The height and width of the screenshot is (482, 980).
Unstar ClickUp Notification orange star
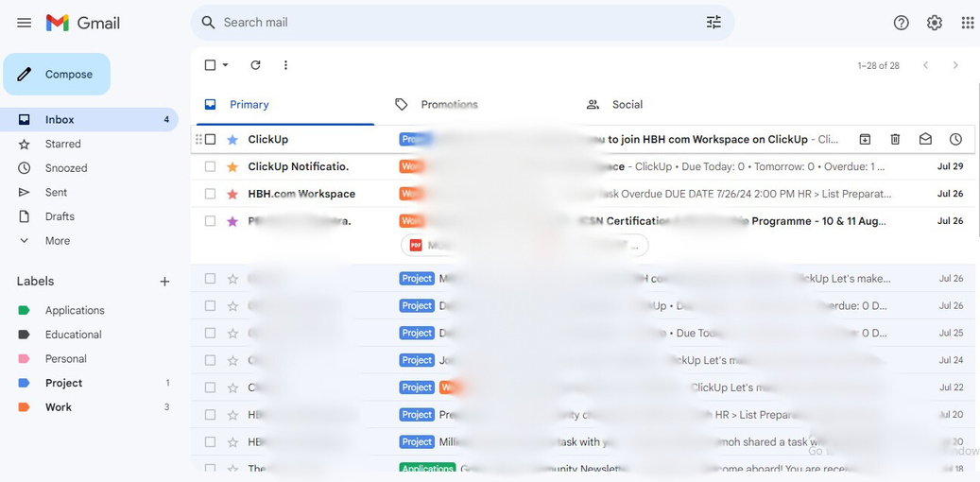(232, 167)
